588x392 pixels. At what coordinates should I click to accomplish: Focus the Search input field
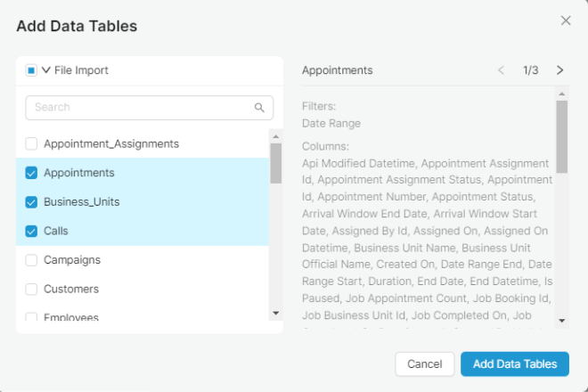[150, 108]
